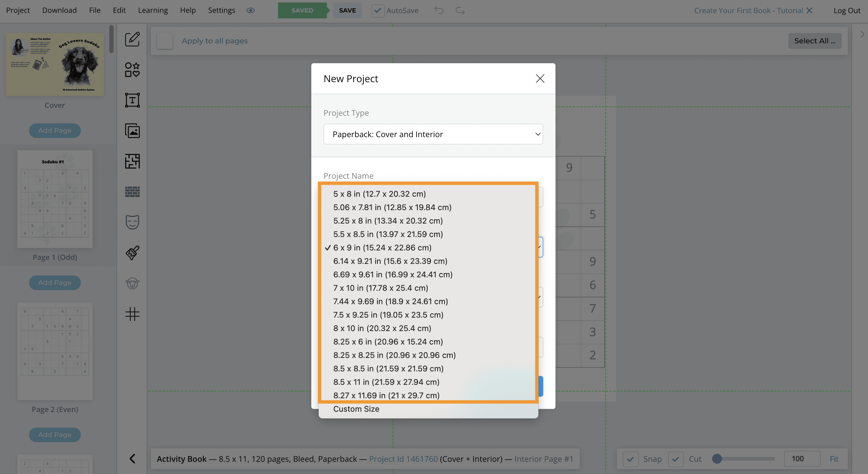
Task: Select the maze puzzle tool
Action: [132, 161]
